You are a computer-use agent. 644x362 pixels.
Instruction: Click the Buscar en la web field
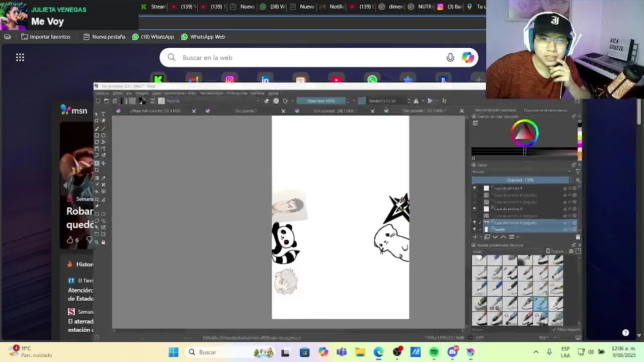pos(318,57)
